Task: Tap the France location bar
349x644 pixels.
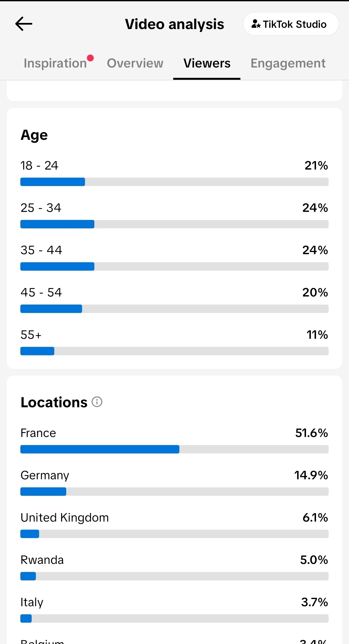Action: (x=174, y=449)
